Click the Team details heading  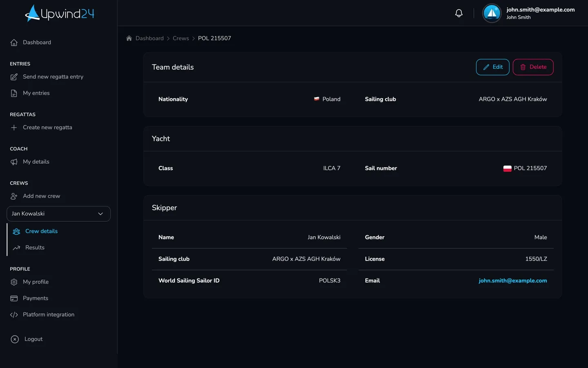click(173, 67)
